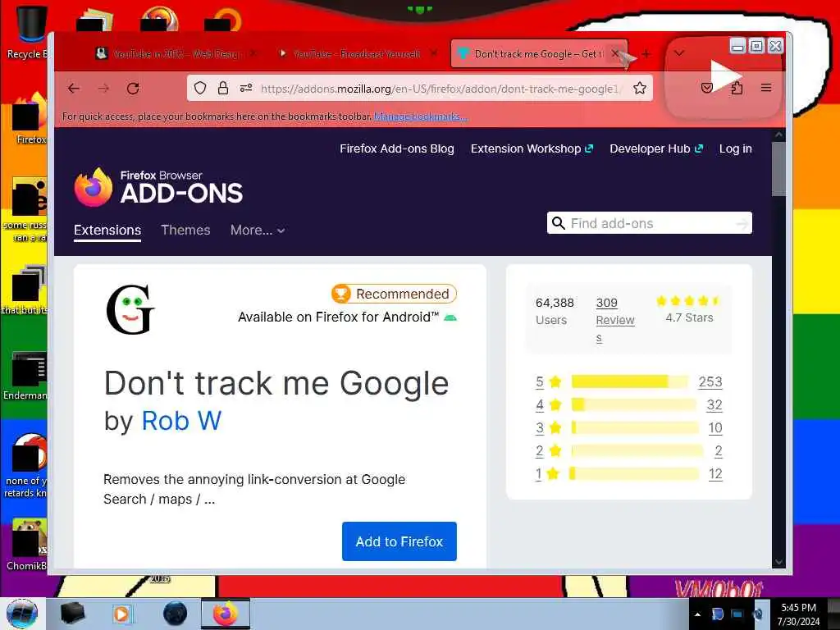Open Firefox from the taskbar
Viewport: 840px width, 630px height.
coord(226,614)
